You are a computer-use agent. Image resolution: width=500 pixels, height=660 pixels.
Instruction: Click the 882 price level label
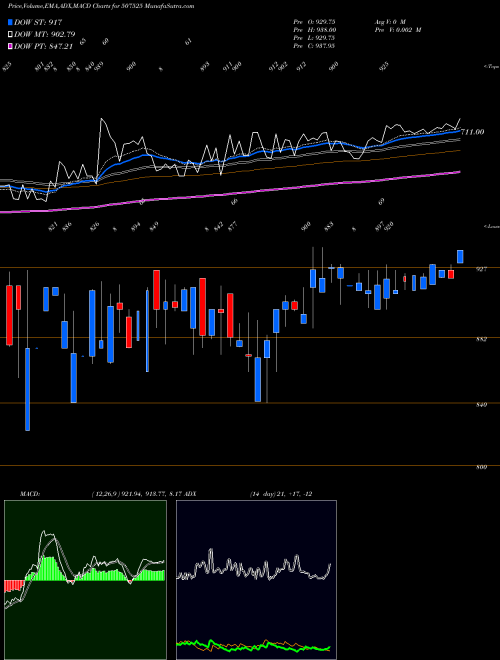point(481,339)
